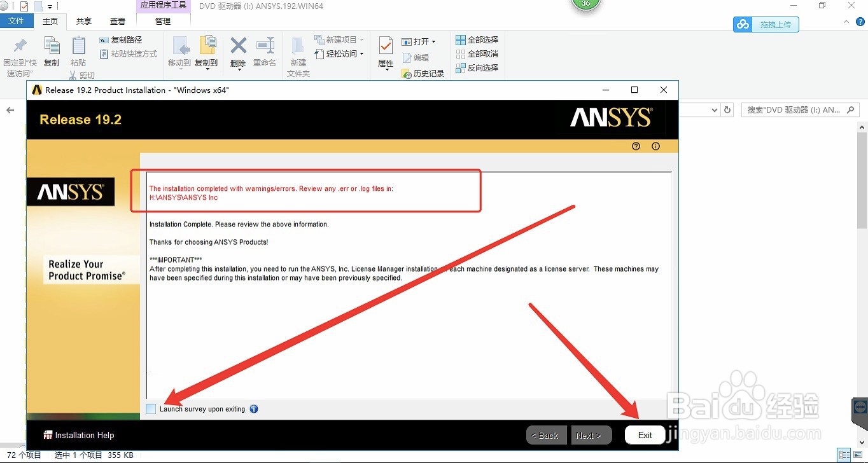Click the properties checkmark icon in title bar
868x463 pixels.
click(x=24, y=6)
